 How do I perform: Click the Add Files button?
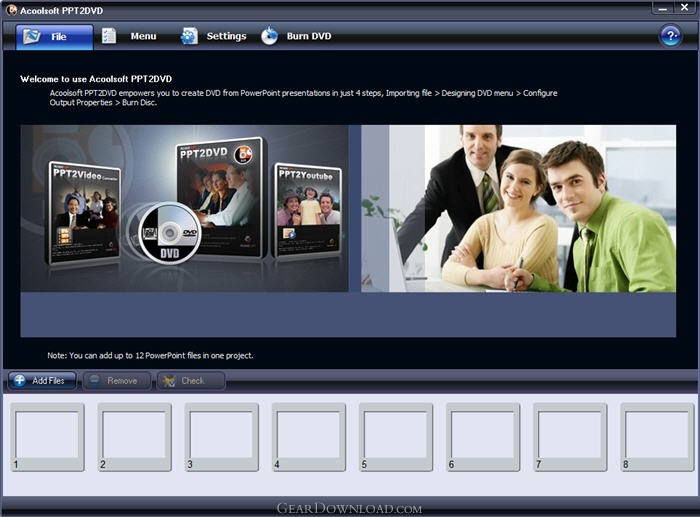click(42, 381)
